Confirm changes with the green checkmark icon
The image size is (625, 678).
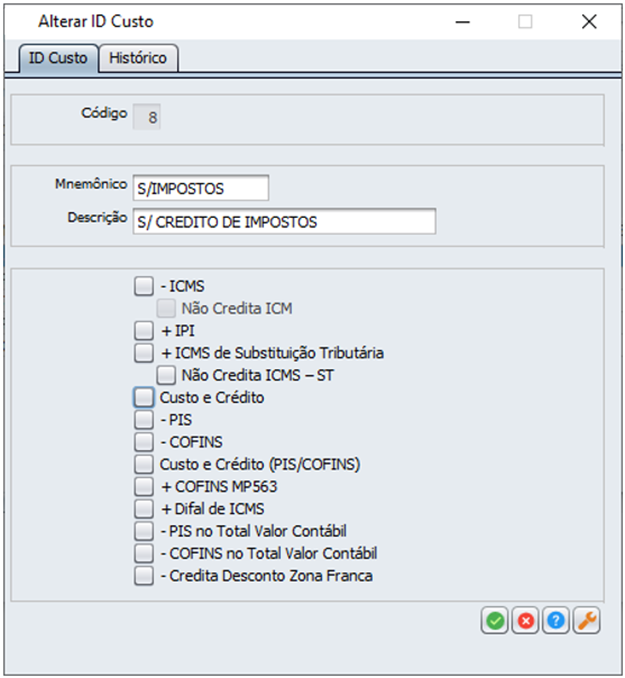pos(495,620)
